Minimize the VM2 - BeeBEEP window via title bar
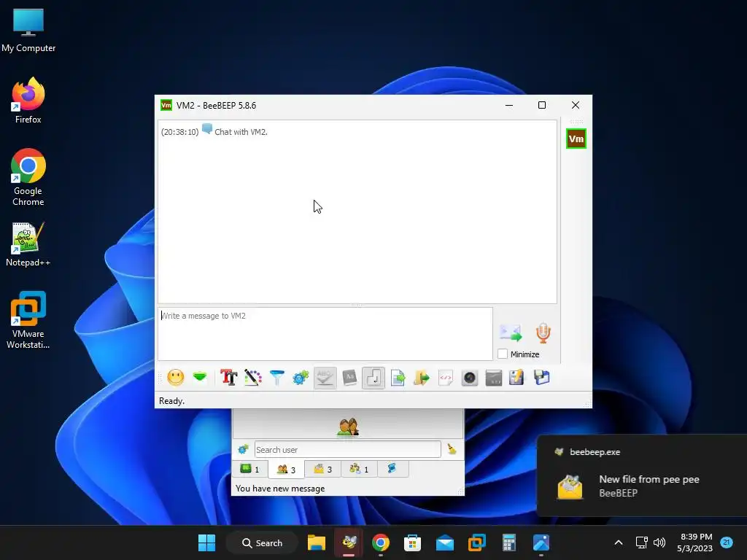The image size is (747, 560). click(509, 105)
